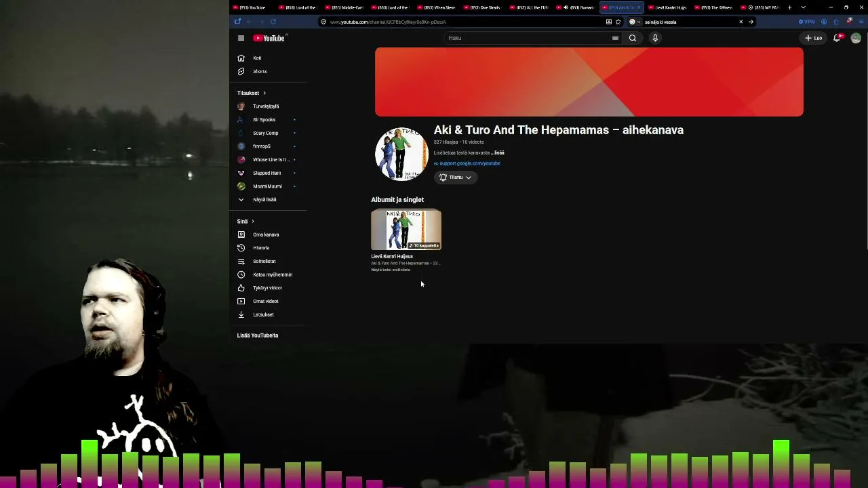Go to YouTube home via the logo
This screenshot has width=868, height=488.
coord(269,38)
